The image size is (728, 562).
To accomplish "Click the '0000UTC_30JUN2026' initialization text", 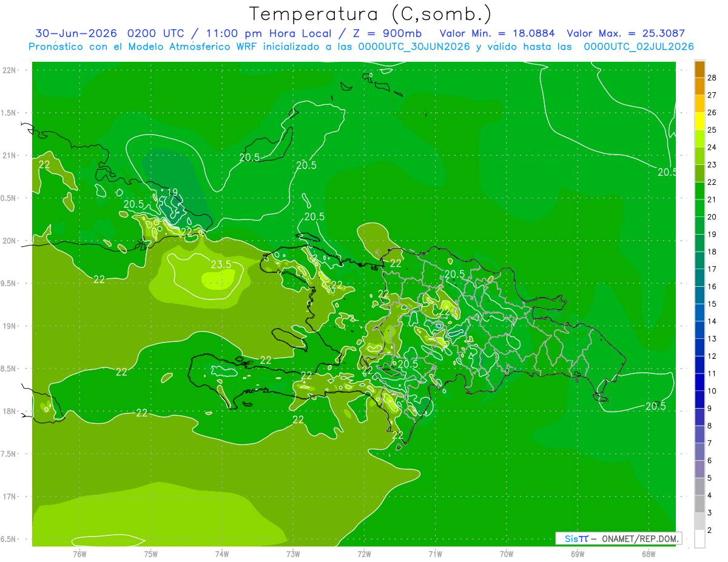I will click(414, 47).
